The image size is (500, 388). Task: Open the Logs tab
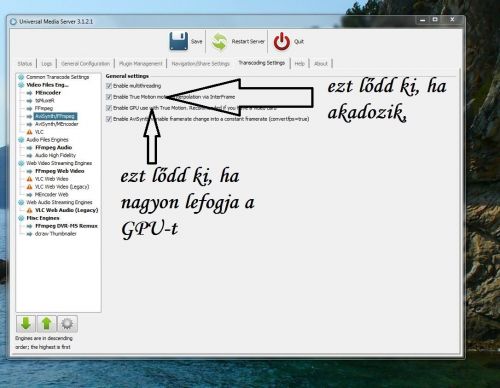point(47,64)
